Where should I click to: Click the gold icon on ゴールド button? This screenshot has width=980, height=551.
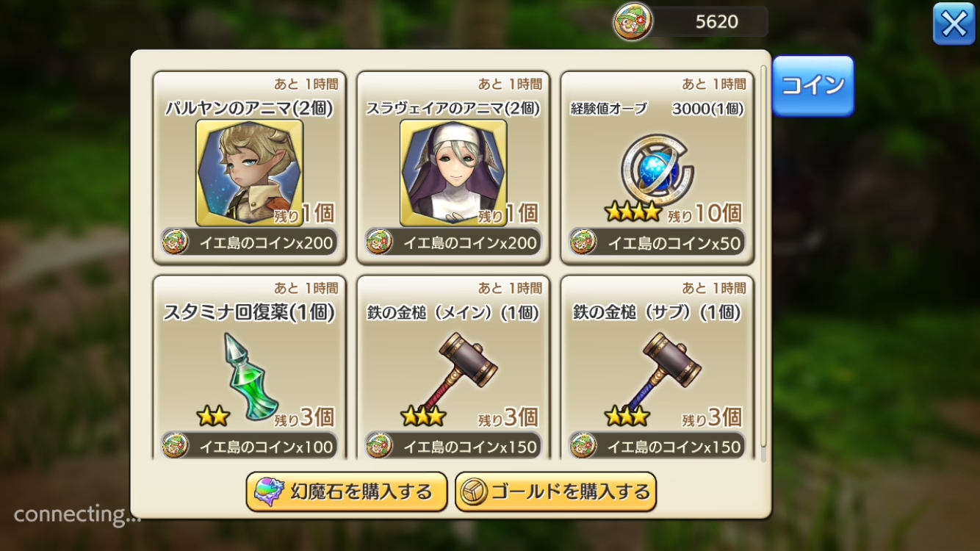click(x=475, y=492)
